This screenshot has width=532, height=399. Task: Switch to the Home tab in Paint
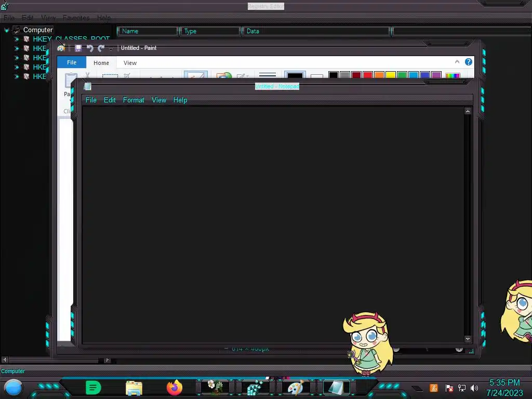click(101, 63)
